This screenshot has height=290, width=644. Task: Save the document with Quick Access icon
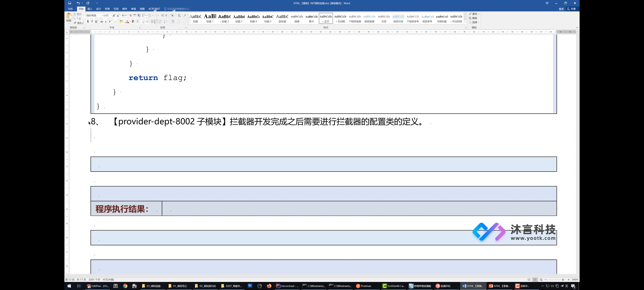(x=69, y=3)
